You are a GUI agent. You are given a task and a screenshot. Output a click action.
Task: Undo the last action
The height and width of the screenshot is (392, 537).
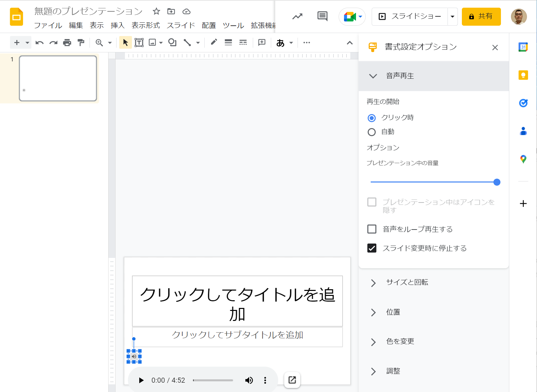coord(39,42)
